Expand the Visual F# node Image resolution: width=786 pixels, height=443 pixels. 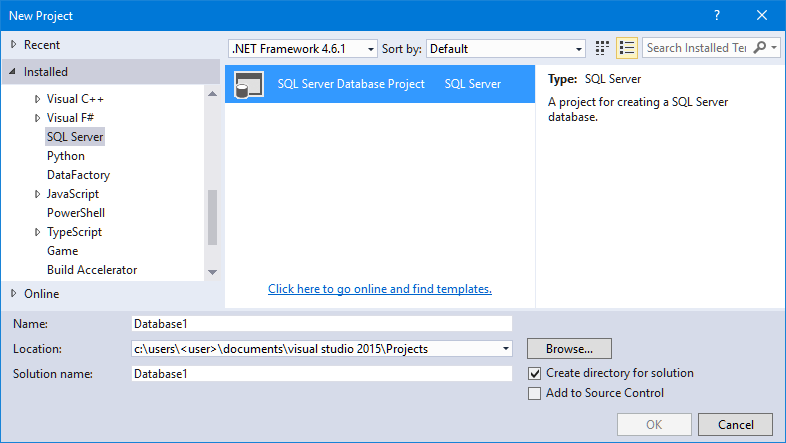pyautogui.click(x=37, y=118)
